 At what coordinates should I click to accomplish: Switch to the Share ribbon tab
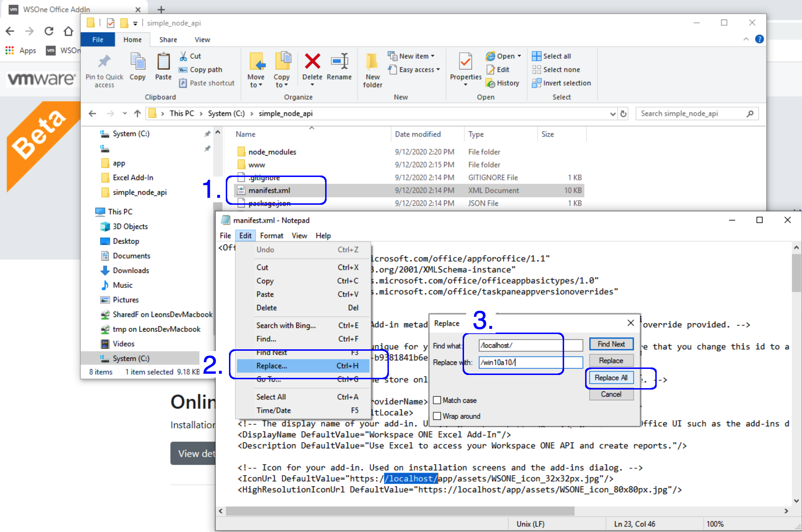[x=168, y=40]
